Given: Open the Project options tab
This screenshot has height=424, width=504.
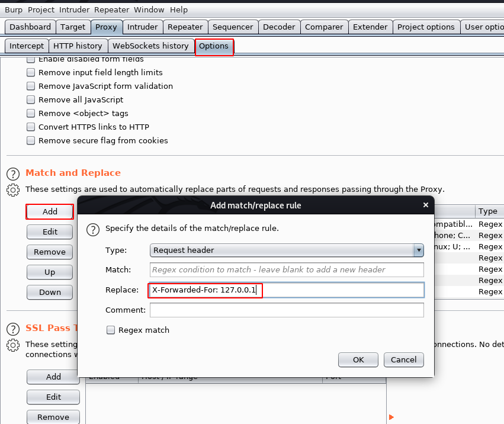Looking at the screenshot, I should pos(426,27).
